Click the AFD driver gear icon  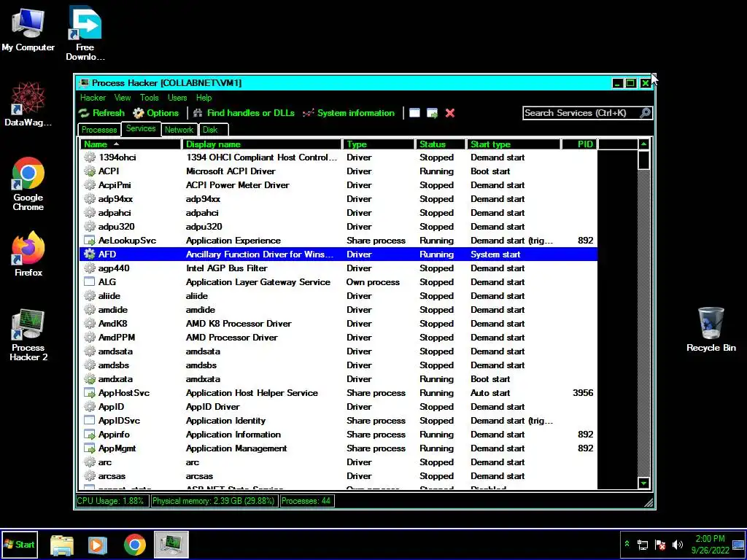coord(90,254)
